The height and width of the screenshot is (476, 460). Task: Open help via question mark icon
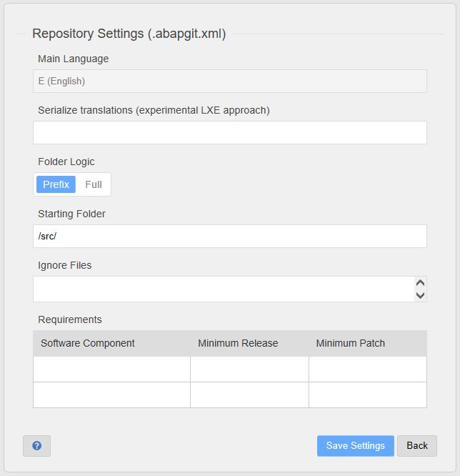pos(36,446)
